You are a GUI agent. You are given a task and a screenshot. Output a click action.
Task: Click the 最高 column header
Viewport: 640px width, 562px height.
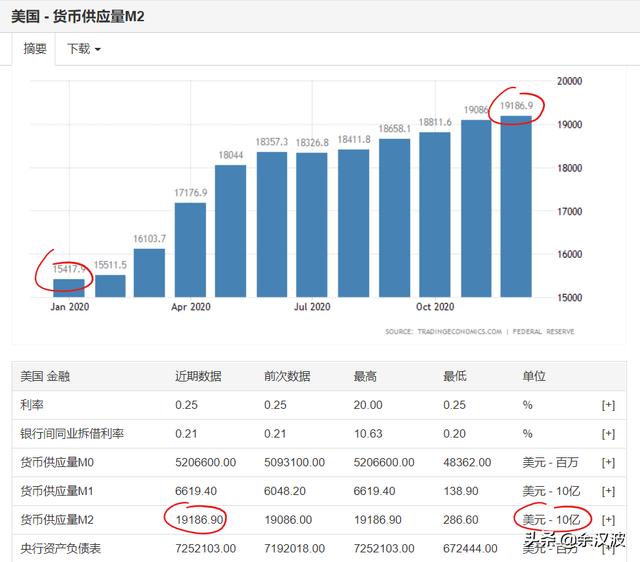click(365, 376)
